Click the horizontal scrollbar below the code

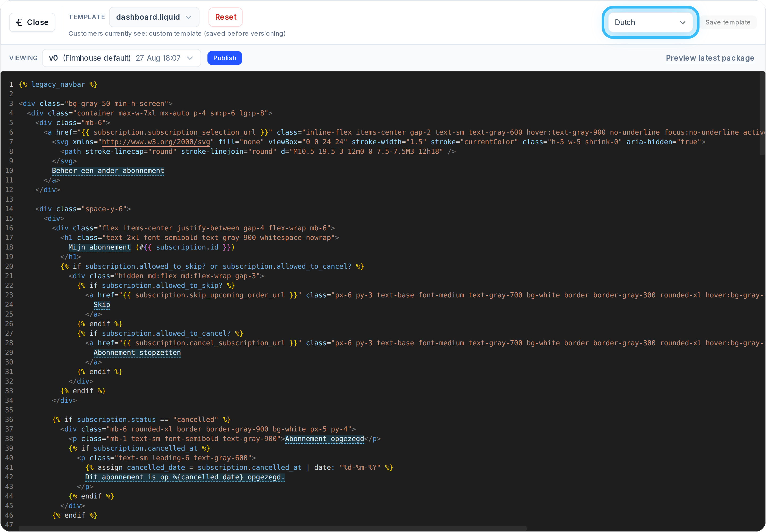click(272, 528)
